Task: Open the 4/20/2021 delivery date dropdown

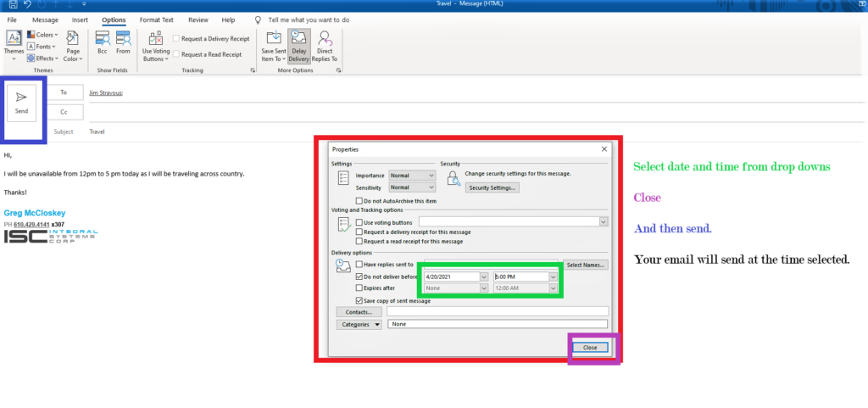Action: click(x=484, y=277)
